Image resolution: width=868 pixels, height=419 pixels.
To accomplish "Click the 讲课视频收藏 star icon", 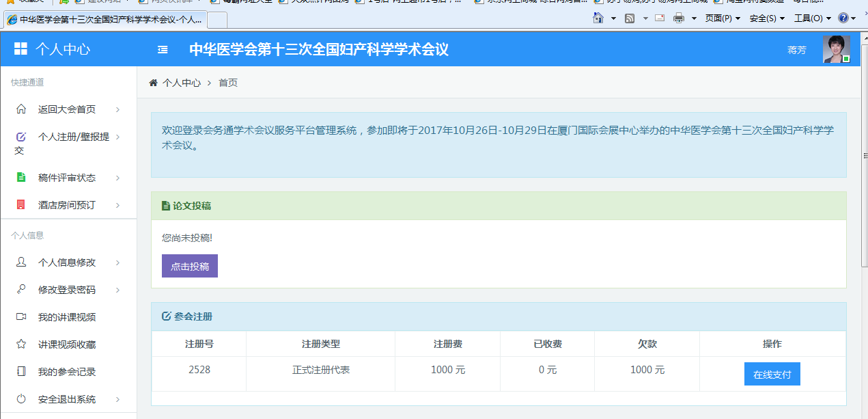I will (x=21, y=344).
